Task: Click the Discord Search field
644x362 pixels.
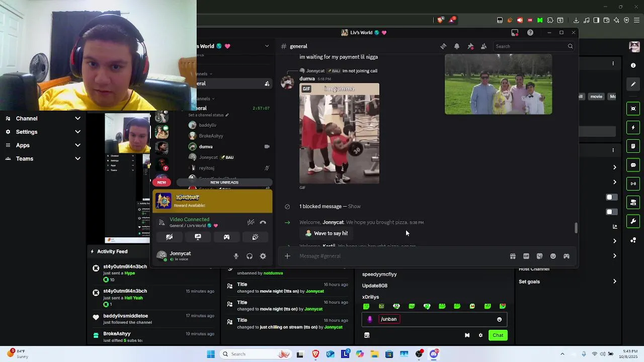Action: pos(534,46)
